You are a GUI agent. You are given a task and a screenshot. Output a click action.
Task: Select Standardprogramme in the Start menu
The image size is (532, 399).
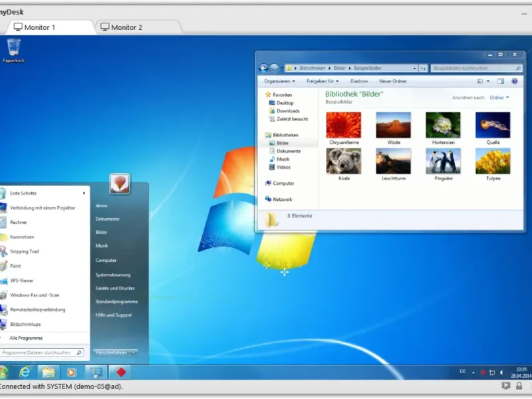click(117, 302)
